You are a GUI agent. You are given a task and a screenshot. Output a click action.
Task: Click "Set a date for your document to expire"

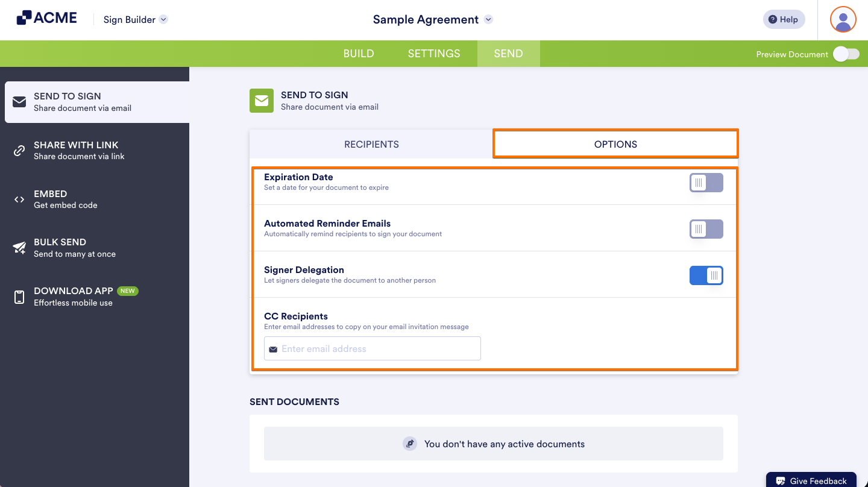point(326,187)
